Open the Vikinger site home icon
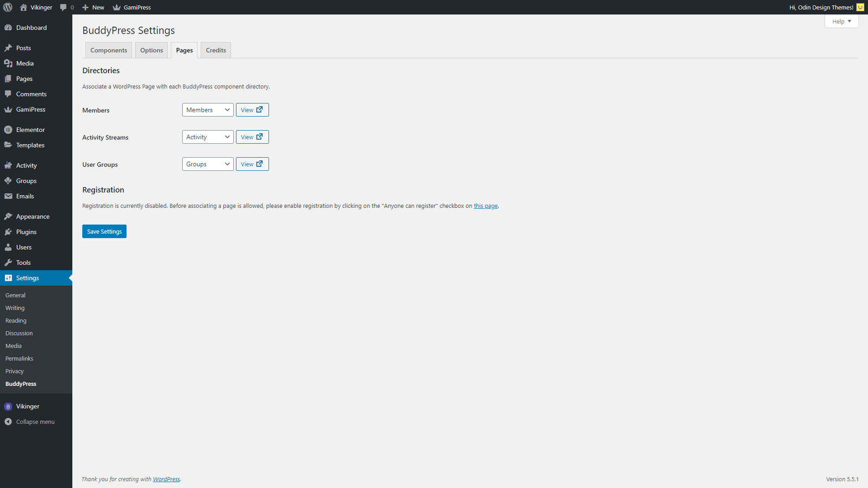The height and width of the screenshot is (488, 868). click(x=23, y=7)
